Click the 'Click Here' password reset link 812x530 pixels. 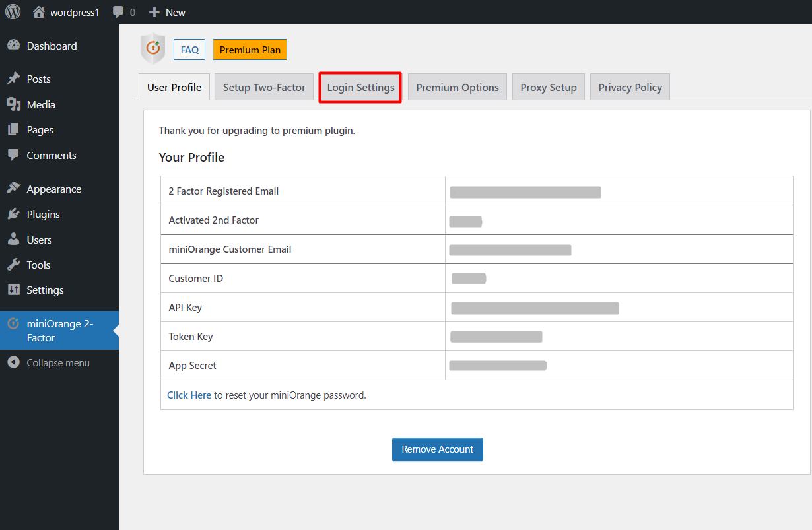point(189,395)
